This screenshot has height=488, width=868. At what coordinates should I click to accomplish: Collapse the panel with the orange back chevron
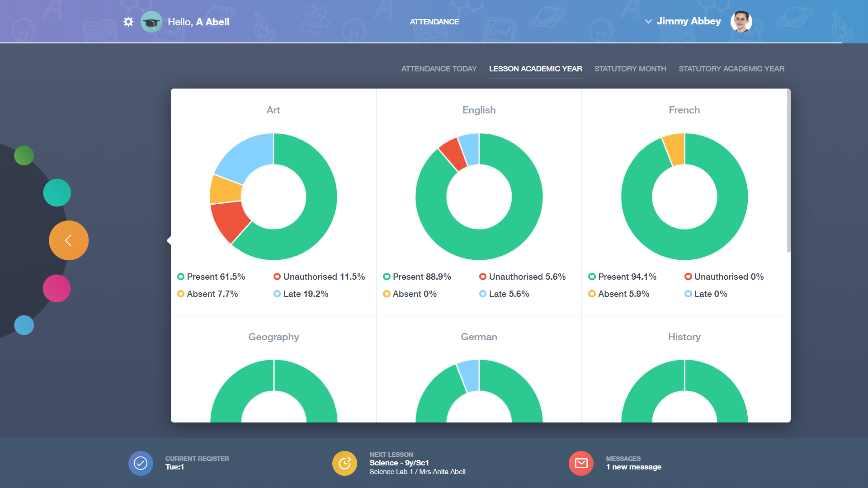click(69, 240)
